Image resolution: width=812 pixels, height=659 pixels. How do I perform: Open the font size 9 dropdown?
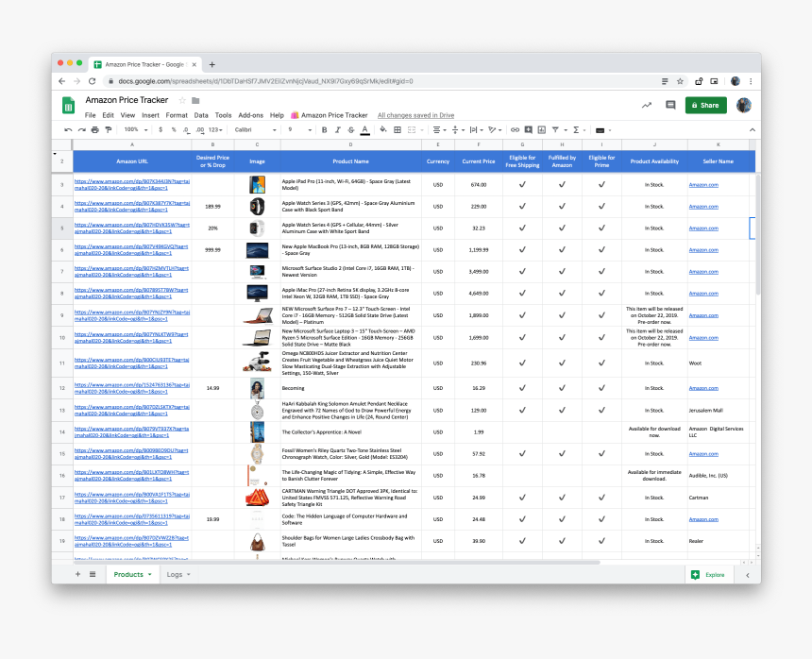point(300,130)
